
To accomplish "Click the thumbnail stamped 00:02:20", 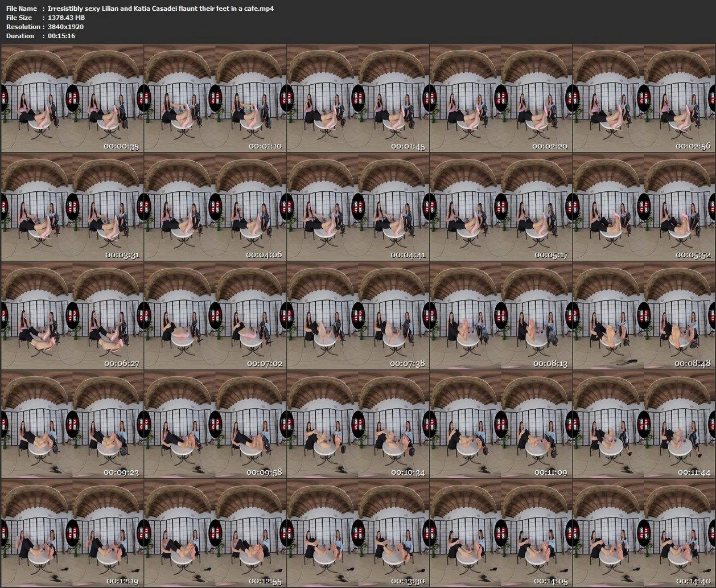I will (501, 98).
